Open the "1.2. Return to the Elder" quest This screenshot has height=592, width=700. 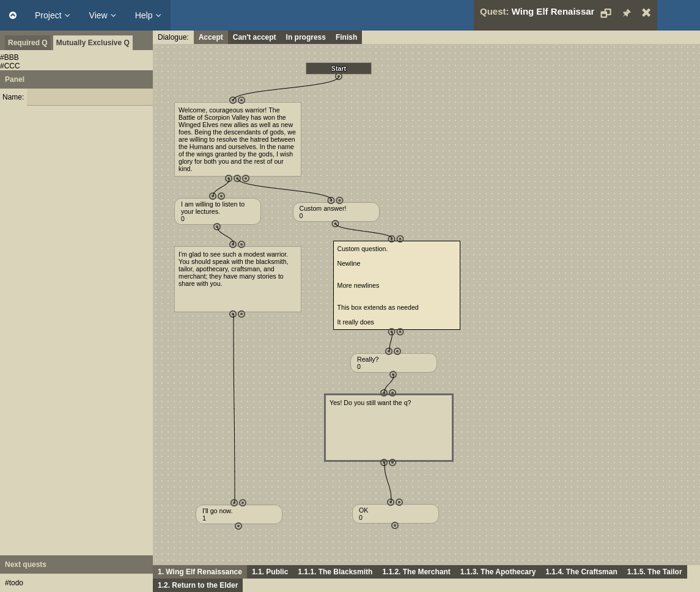click(x=197, y=585)
